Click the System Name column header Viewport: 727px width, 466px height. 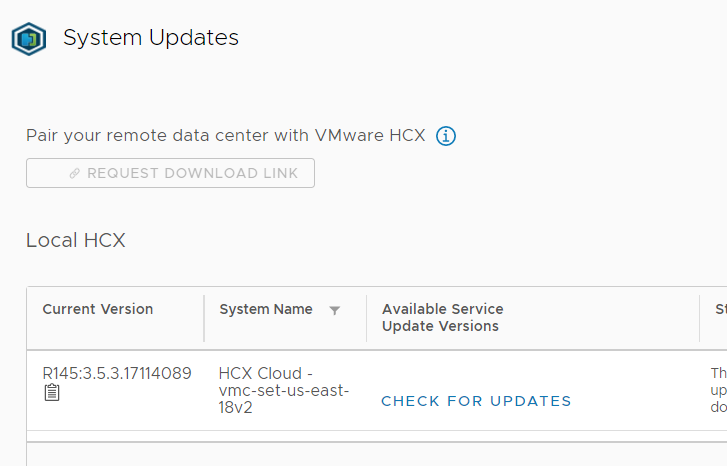(266, 309)
